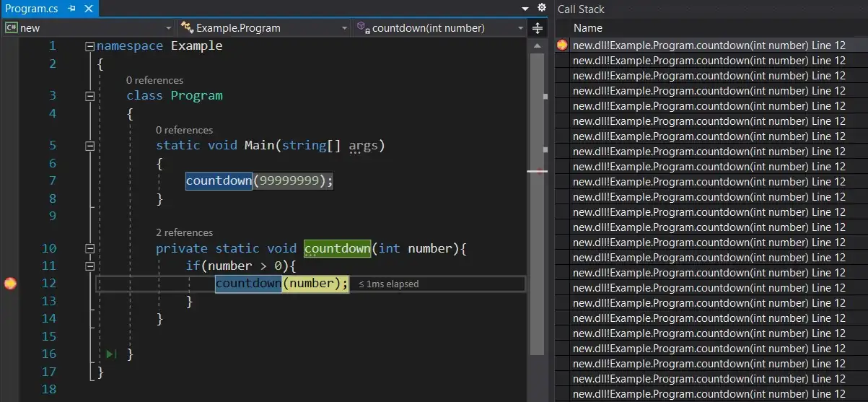The image size is (868, 402).
Task: Click '0 references' above Main method
Action: 184,130
